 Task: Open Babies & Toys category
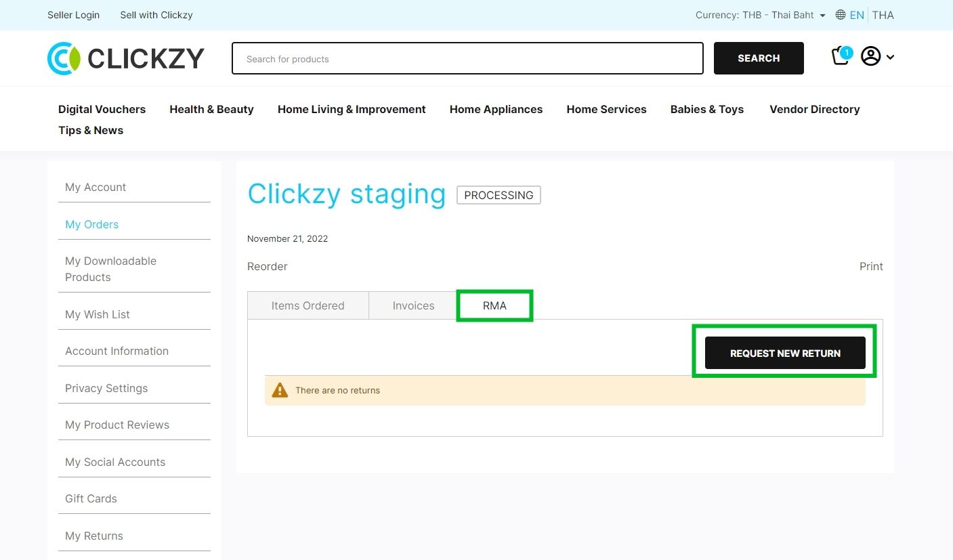707,109
